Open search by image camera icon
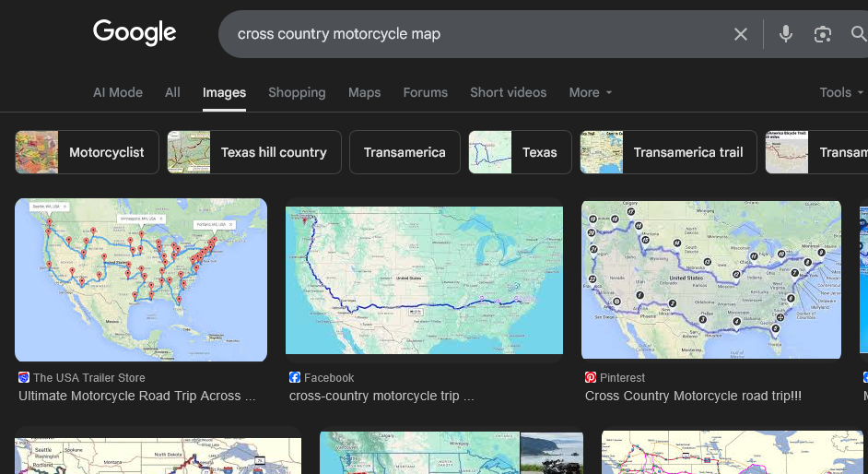This screenshot has height=474, width=868. tap(823, 34)
